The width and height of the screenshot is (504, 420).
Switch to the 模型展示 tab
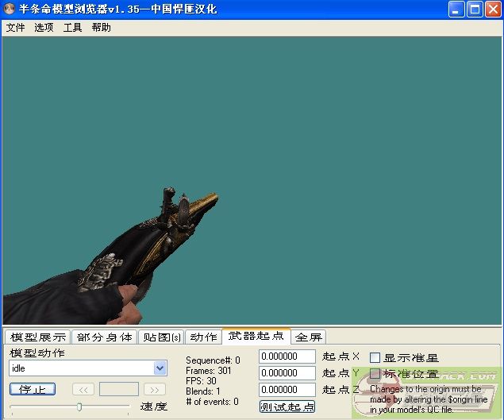pyautogui.click(x=37, y=337)
